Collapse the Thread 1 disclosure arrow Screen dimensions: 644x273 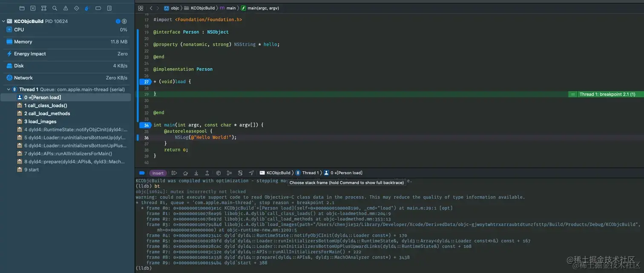click(9, 90)
